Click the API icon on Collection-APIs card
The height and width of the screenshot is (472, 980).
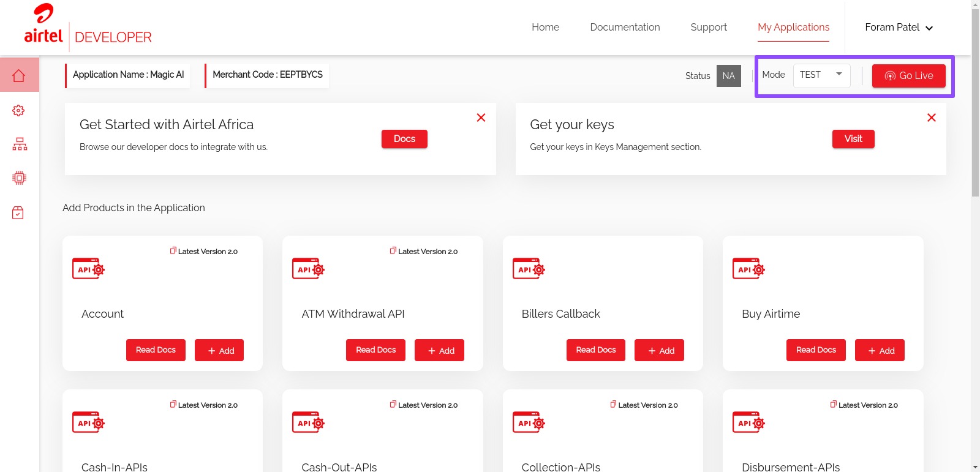click(x=529, y=422)
